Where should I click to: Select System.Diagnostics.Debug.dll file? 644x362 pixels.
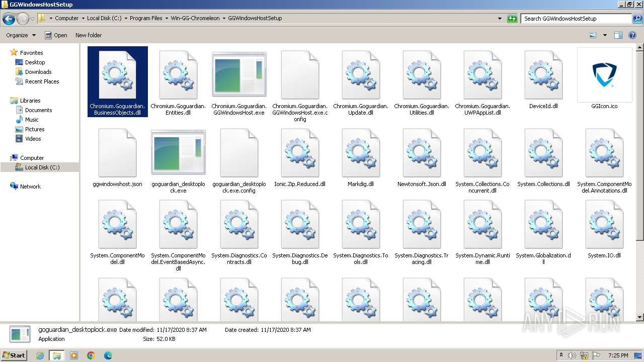tap(300, 232)
